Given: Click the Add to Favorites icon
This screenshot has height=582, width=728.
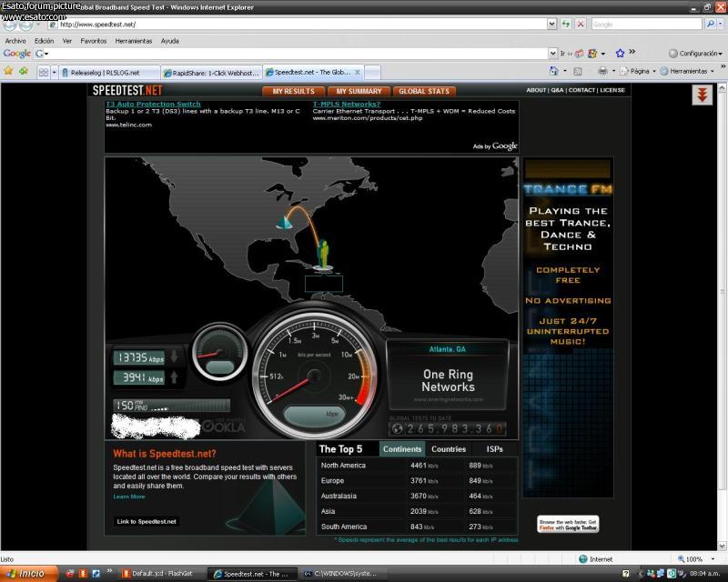Looking at the screenshot, I should 24,72.
